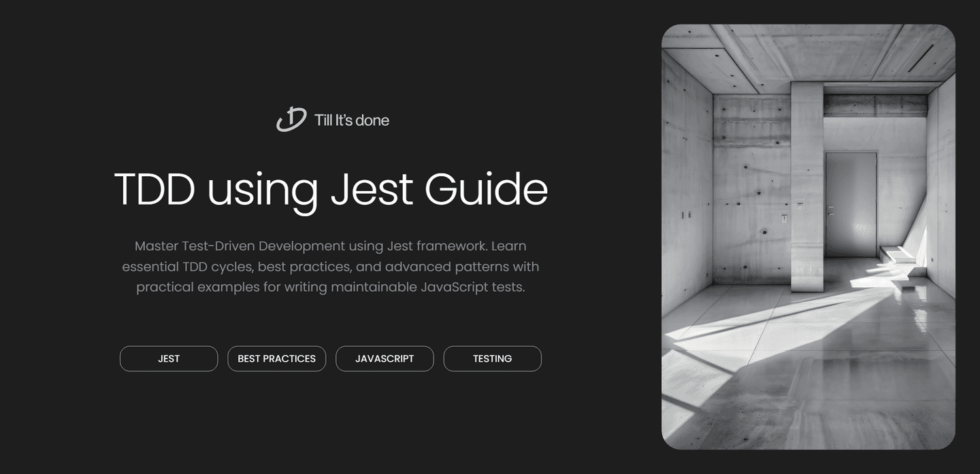Click the TESTING tag button
This screenshot has height=474, width=980.
pos(492,358)
